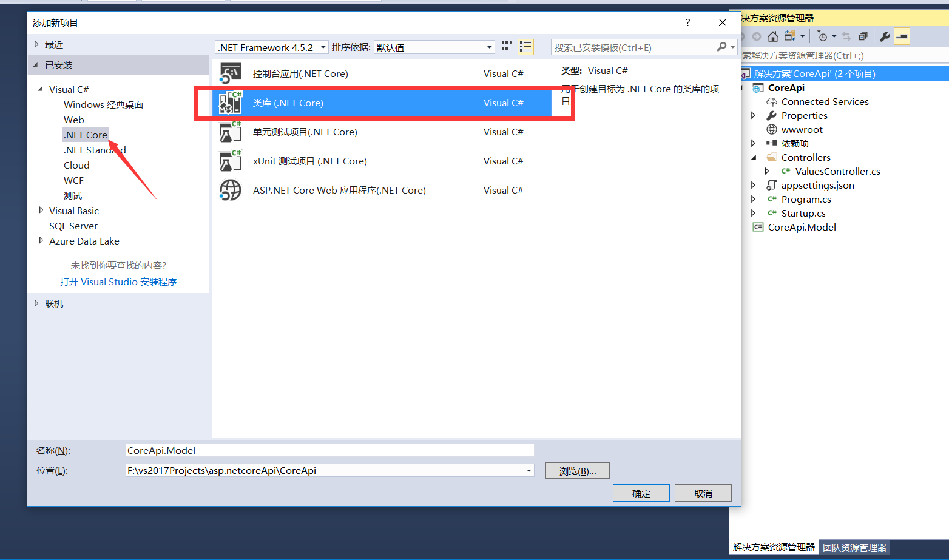Open Visual Studio installer link
This screenshot has width=949, height=560.
[118, 282]
